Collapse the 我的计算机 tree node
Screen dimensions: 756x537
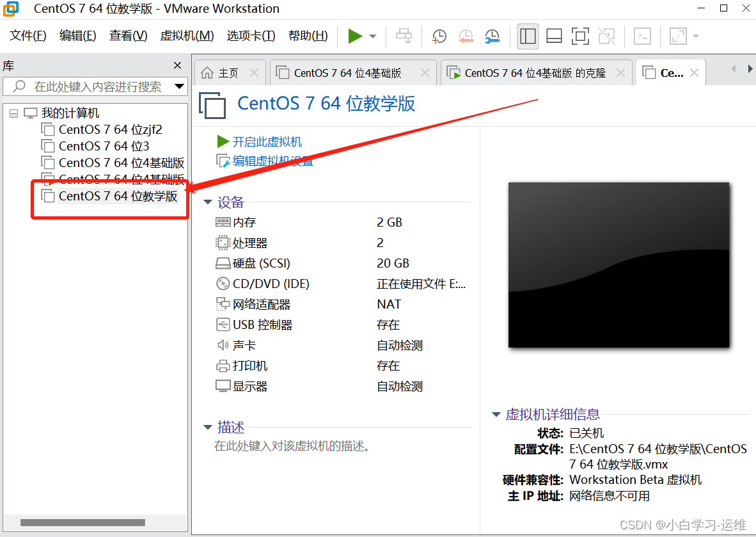pyautogui.click(x=14, y=113)
